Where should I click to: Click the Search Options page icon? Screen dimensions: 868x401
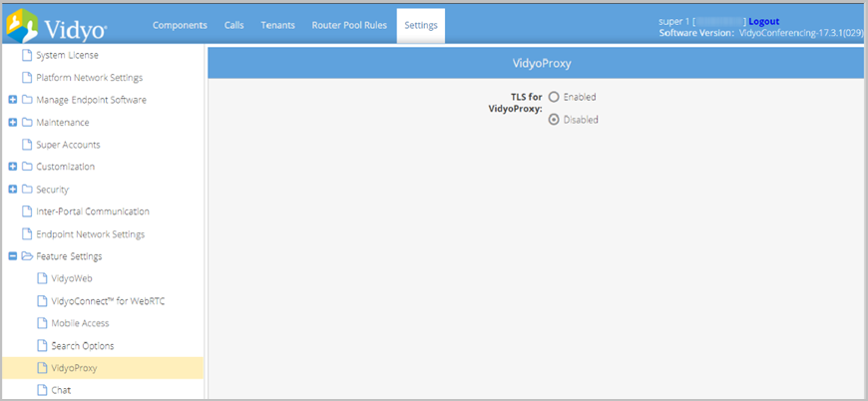click(42, 345)
